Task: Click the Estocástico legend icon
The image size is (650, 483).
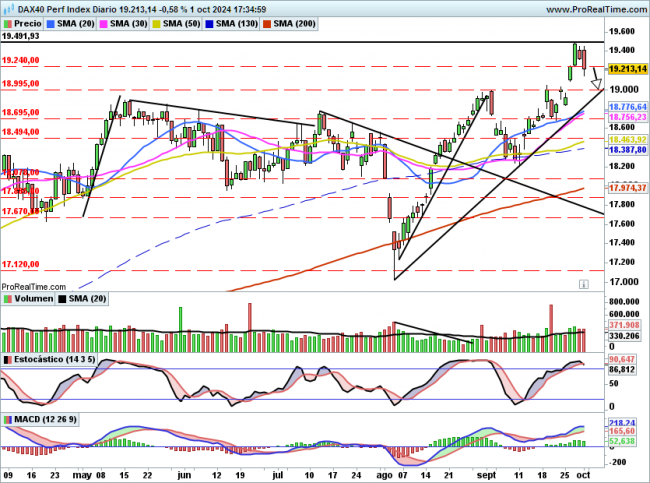Action: (x=8, y=358)
